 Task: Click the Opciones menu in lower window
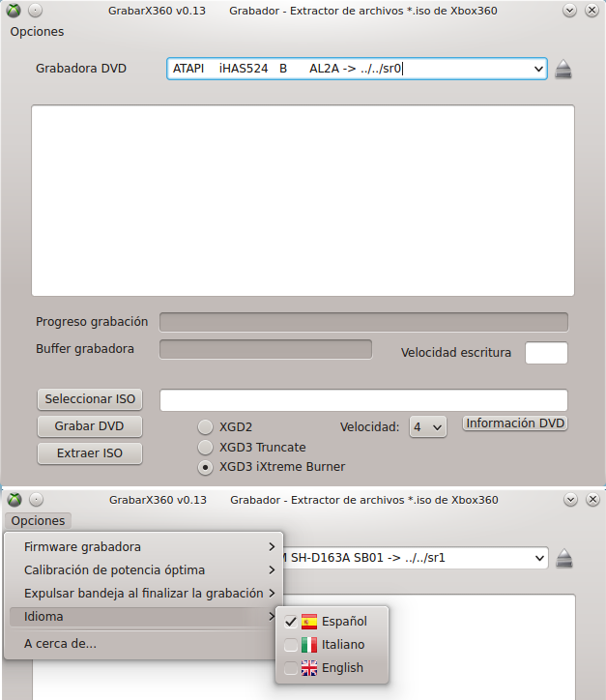tap(38, 521)
